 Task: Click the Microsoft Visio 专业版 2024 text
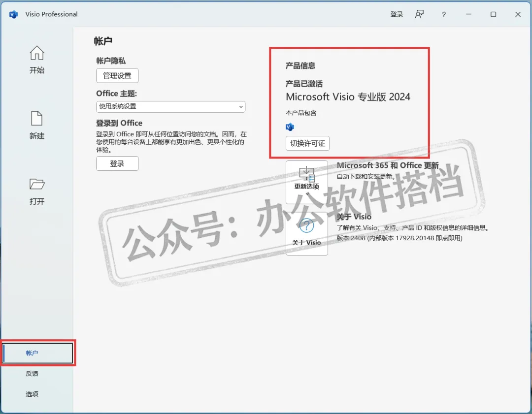[x=348, y=97]
